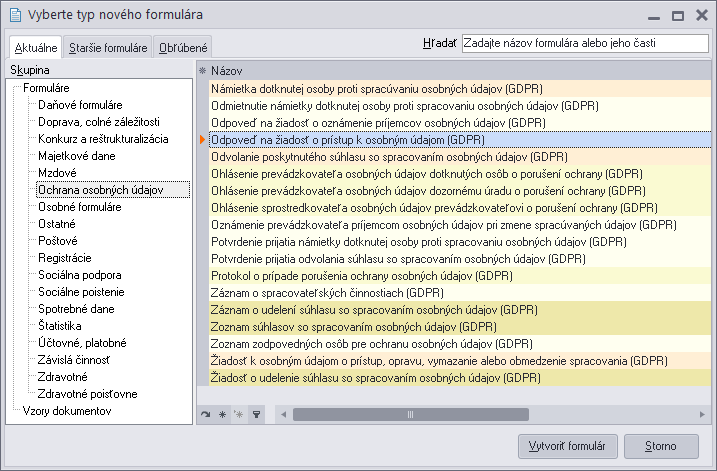Click the horizontal scrollbar thumb

coord(411,415)
